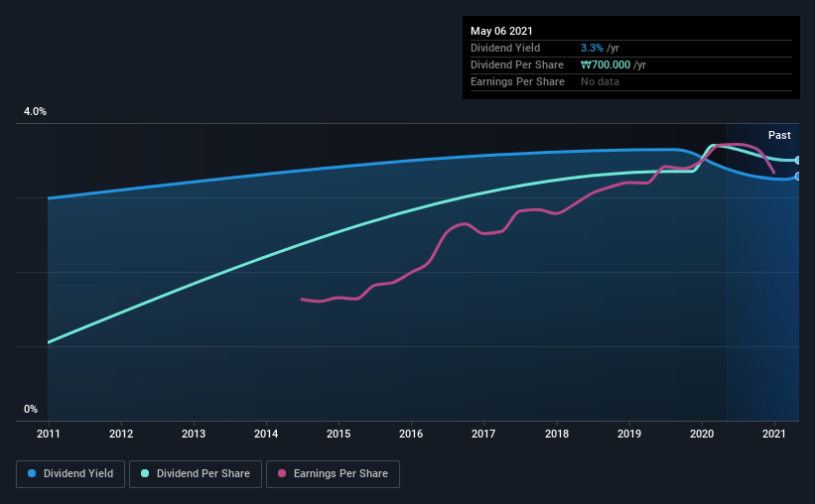Click the 2020 x-axis label

pos(702,434)
